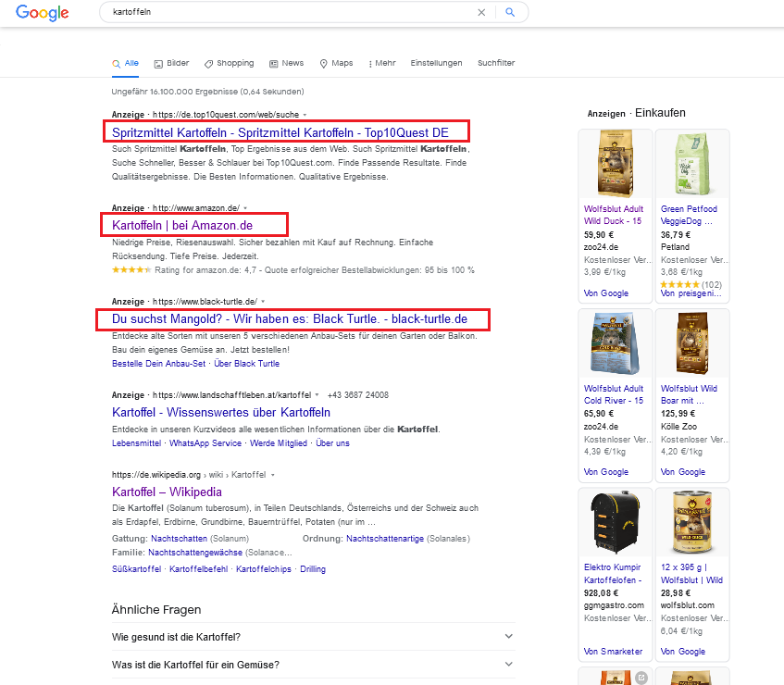Screen dimensions: 784x685
Task: Click Wolfsblut Wild Boar product image
Action: [x=692, y=343]
